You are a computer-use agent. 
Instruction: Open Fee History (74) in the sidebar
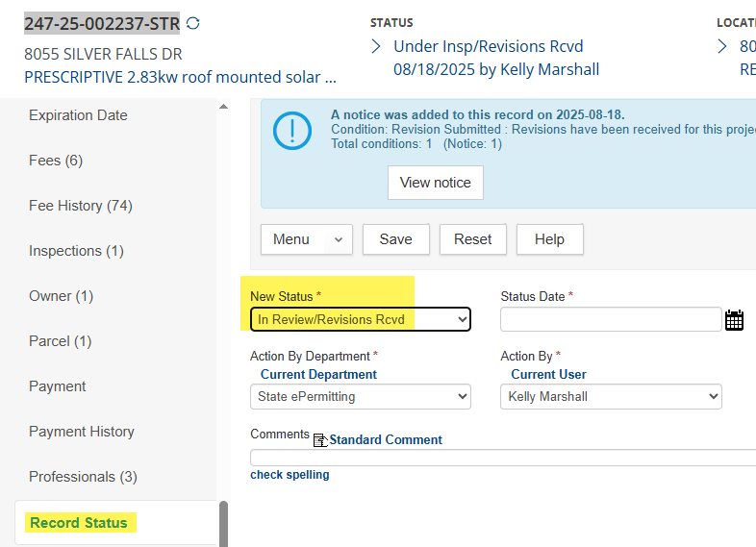(x=80, y=206)
